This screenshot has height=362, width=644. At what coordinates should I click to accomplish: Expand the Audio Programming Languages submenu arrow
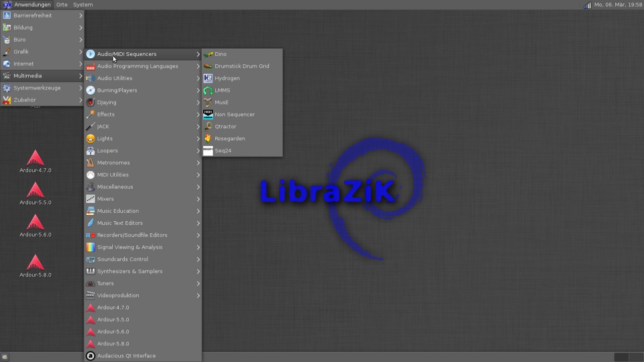click(x=198, y=66)
